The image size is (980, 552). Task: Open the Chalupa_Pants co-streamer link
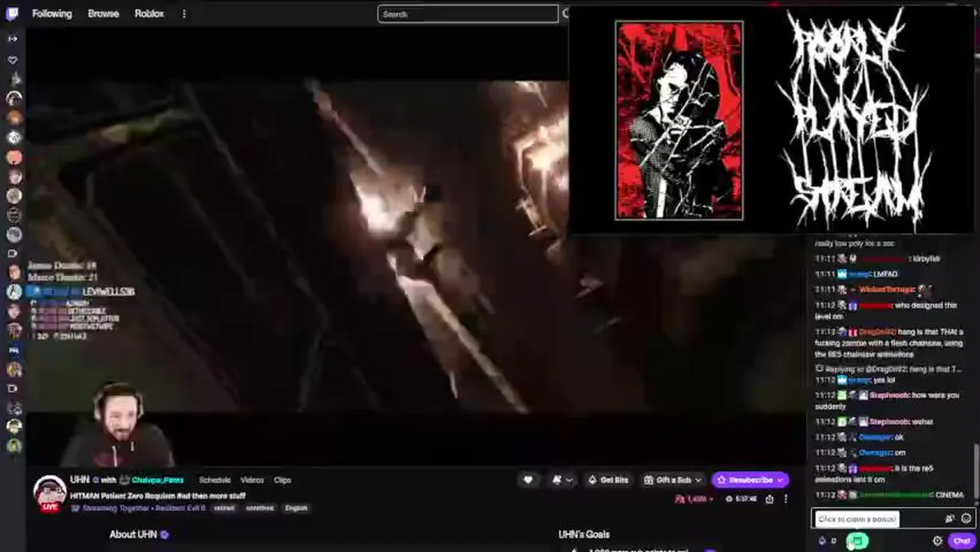point(157,480)
